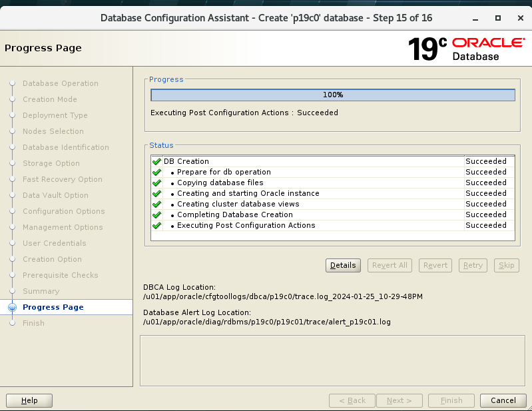Click the checkmark next to Prepare for db operation
This screenshot has width=532, height=411.
click(x=156, y=172)
